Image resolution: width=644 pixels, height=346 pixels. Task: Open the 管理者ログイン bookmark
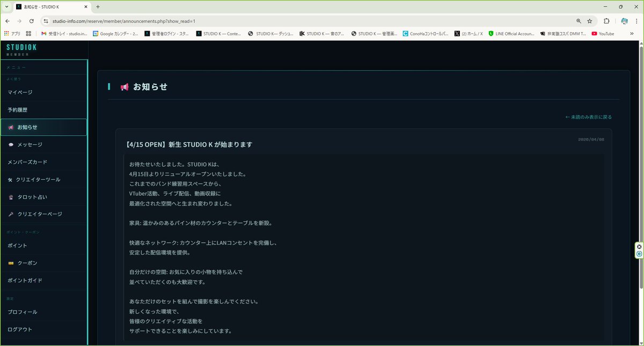(x=167, y=33)
